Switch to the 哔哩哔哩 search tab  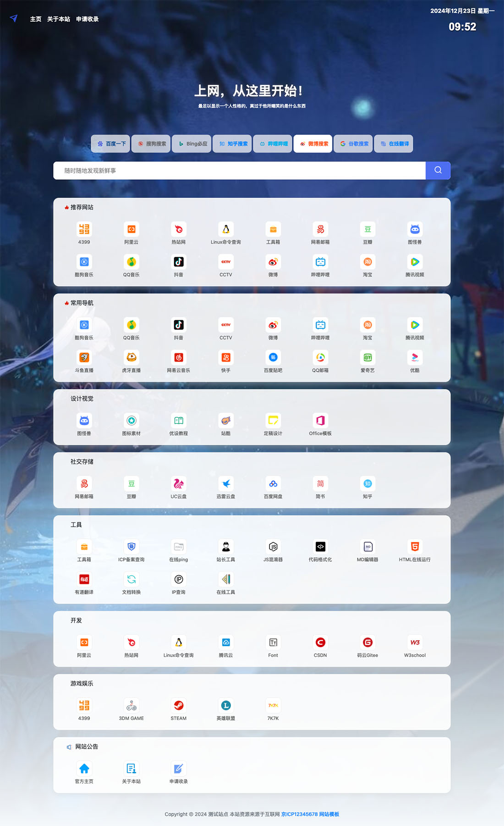[x=273, y=144]
